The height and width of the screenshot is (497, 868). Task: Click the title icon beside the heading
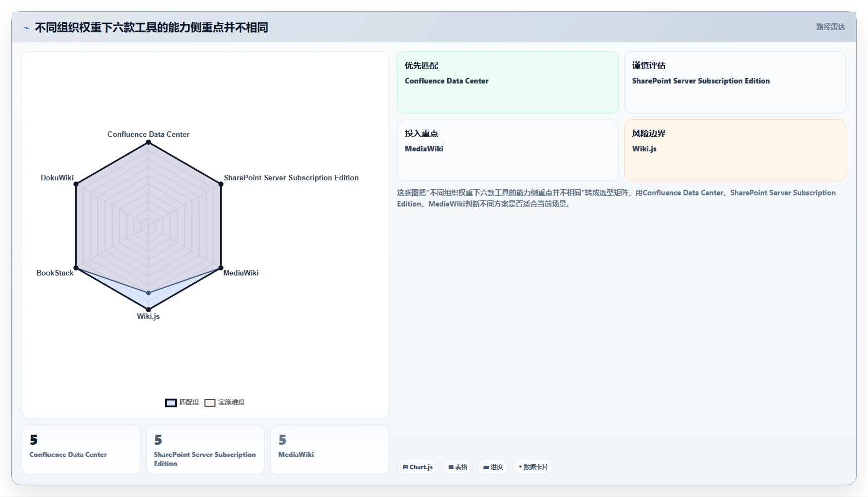click(x=26, y=28)
